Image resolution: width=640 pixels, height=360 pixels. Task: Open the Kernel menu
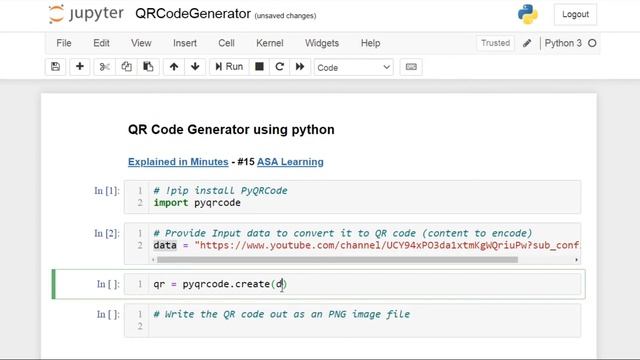270,43
